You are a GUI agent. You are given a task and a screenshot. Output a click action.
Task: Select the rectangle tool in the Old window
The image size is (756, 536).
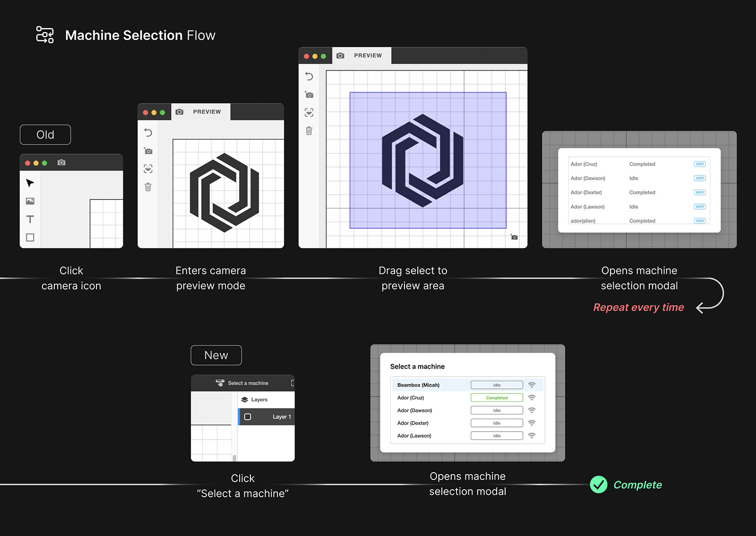(x=30, y=238)
